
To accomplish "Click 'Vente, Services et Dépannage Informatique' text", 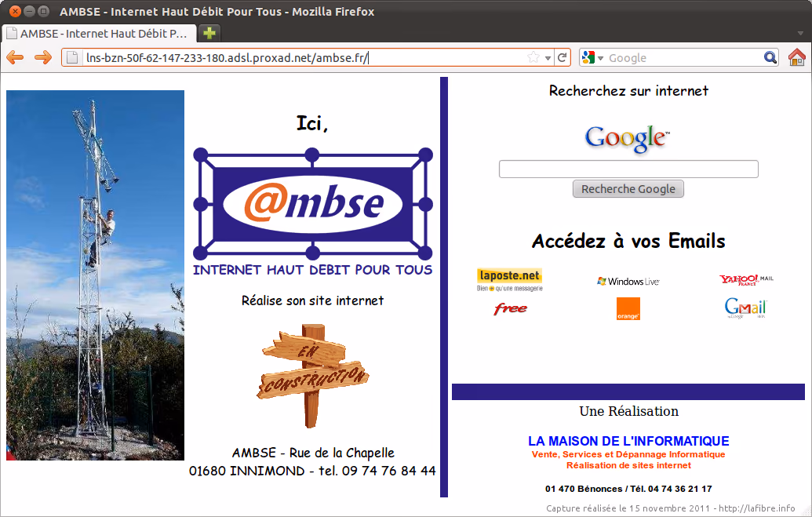I will [628, 454].
